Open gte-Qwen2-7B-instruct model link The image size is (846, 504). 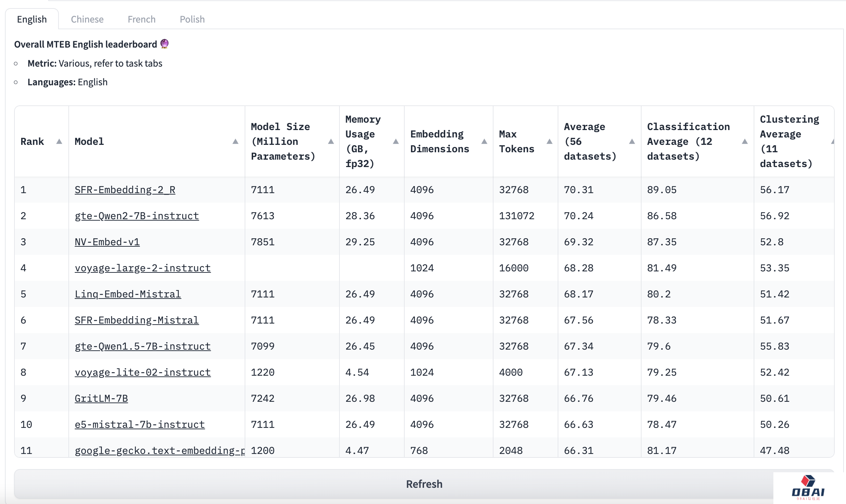point(136,216)
